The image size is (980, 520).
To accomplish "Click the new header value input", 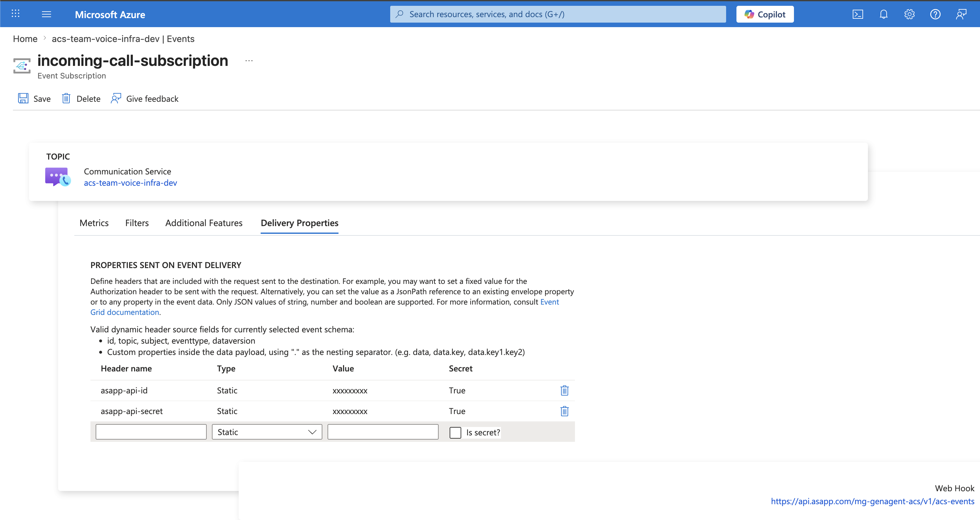I will point(383,432).
